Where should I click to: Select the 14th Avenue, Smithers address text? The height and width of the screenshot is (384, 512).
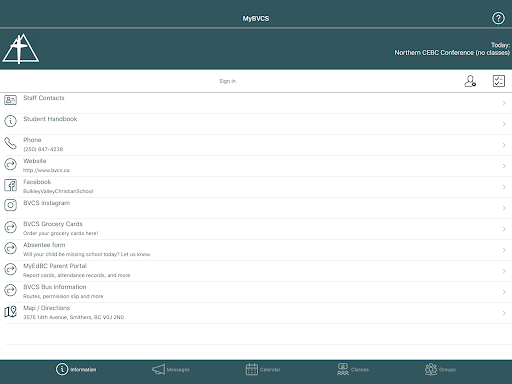[x=73, y=317]
